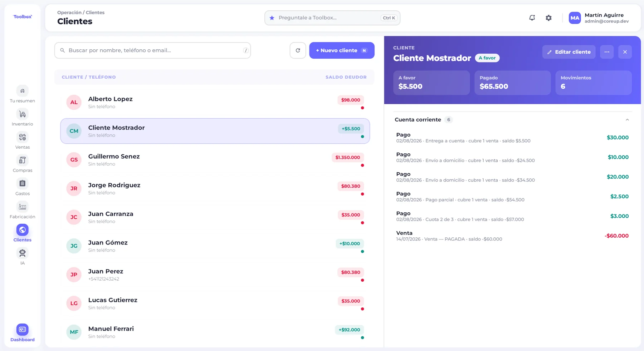Click the CLIENTE / TELÉFONO column header
644x351 pixels.
[x=89, y=77]
